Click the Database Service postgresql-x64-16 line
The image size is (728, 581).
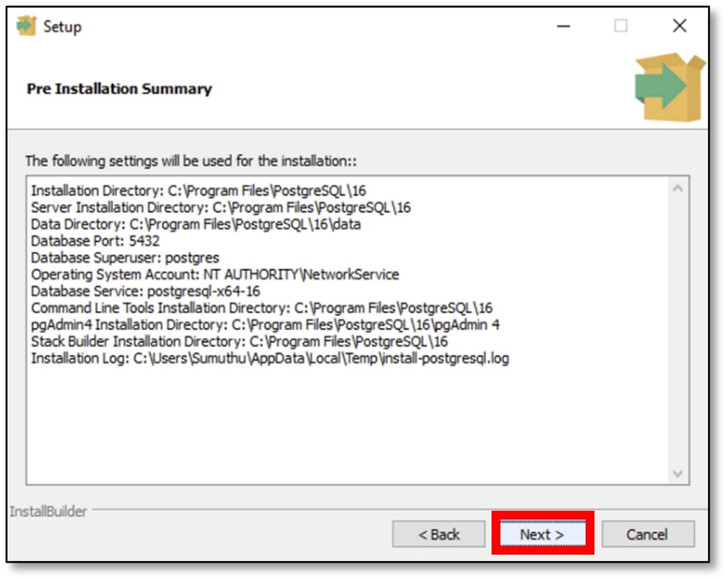(x=145, y=291)
